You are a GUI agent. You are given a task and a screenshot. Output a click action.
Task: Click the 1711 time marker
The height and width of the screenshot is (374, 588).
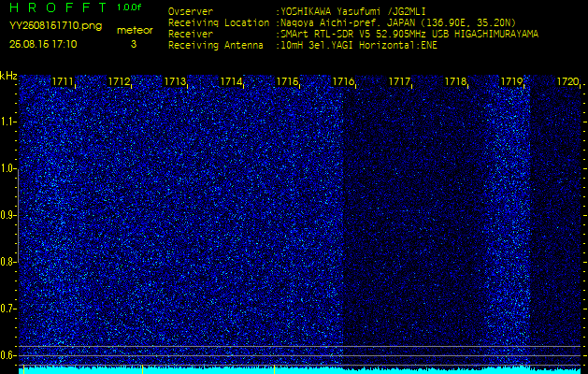click(x=63, y=81)
